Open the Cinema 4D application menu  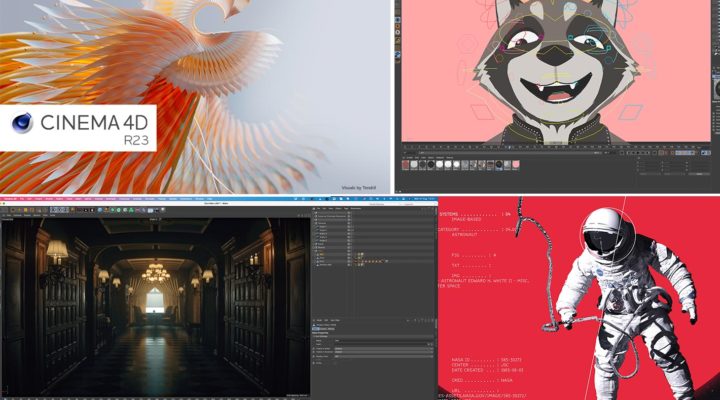11,199
